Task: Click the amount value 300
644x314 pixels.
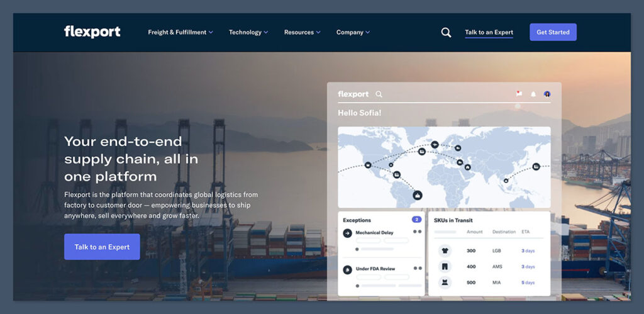Action: click(471, 250)
